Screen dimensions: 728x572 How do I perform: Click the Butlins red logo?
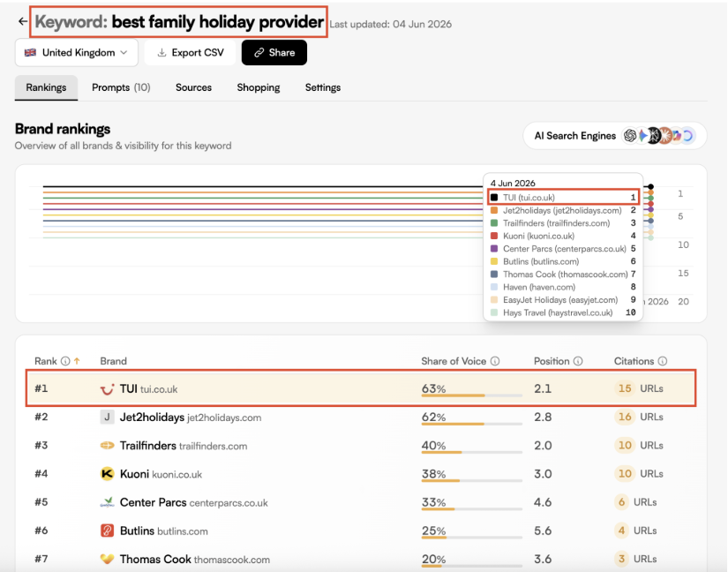click(x=108, y=531)
